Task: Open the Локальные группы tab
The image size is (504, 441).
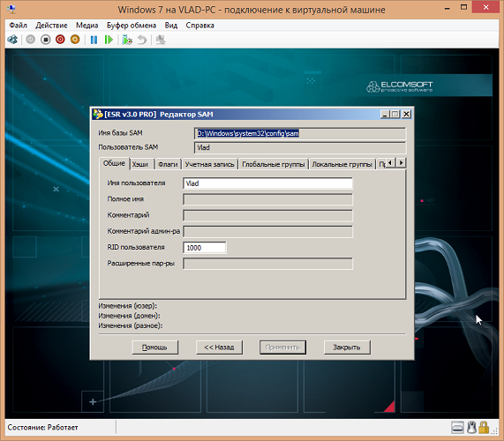Action: (x=342, y=164)
